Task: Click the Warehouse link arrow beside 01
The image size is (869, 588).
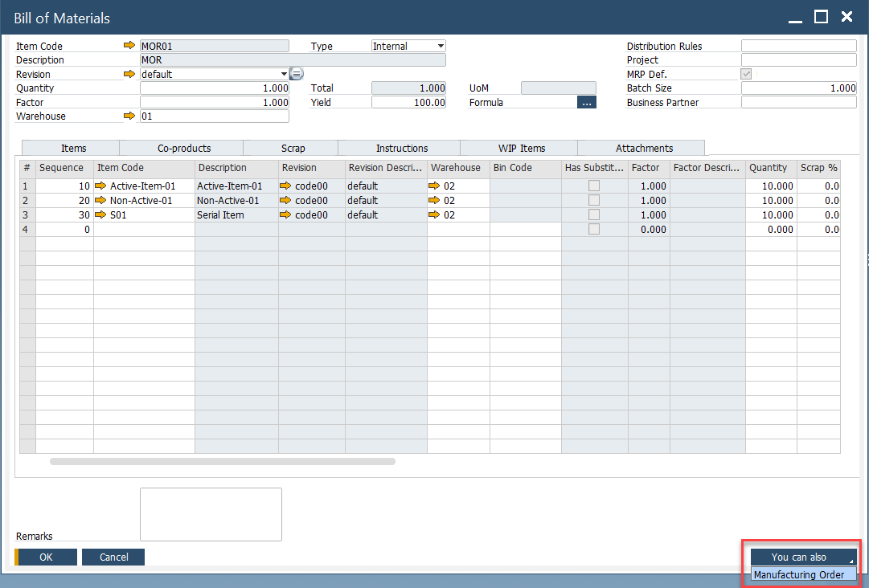Action: click(x=129, y=116)
